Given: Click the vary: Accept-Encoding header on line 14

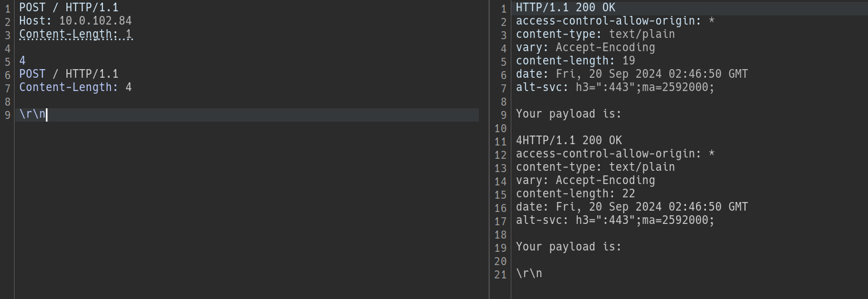Looking at the screenshot, I should (586, 181).
